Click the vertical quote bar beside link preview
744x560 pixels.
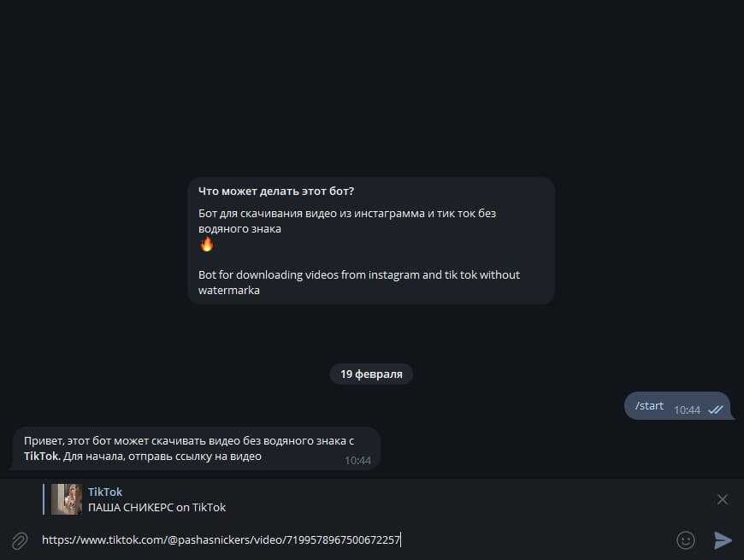(44, 499)
